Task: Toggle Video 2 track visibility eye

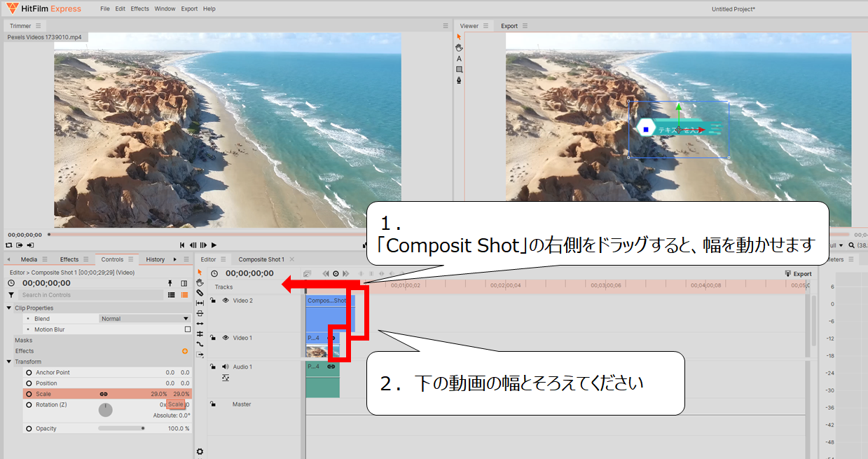Action: point(226,300)
